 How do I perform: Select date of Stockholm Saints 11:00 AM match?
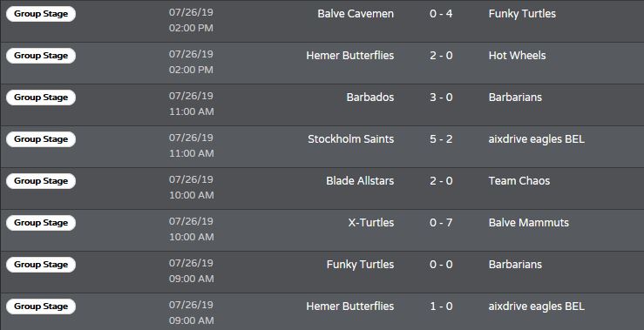coord(191,138)
